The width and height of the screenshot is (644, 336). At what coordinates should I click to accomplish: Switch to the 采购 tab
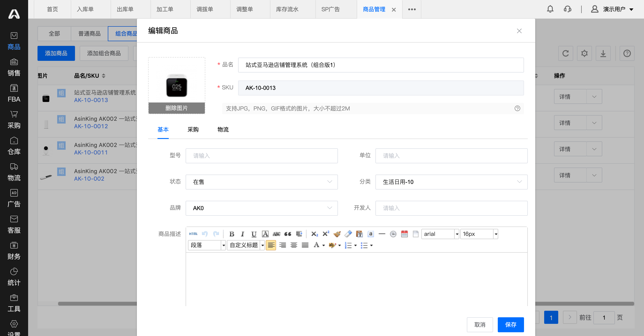pyautogui.click(x=193, y=130)
